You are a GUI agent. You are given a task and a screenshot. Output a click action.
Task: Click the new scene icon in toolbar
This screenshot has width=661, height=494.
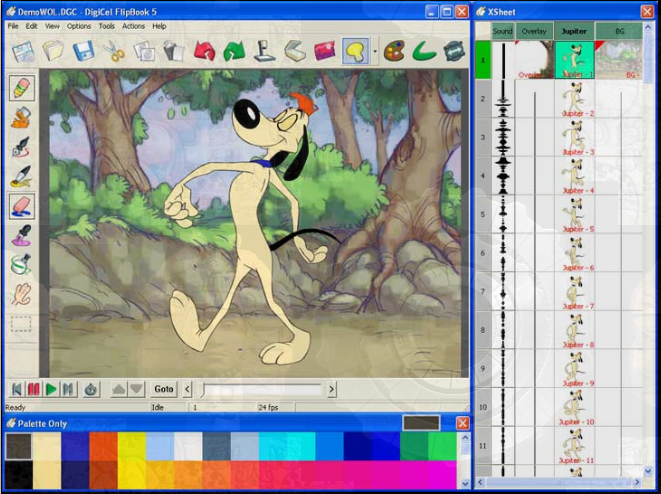coord(23,51)
